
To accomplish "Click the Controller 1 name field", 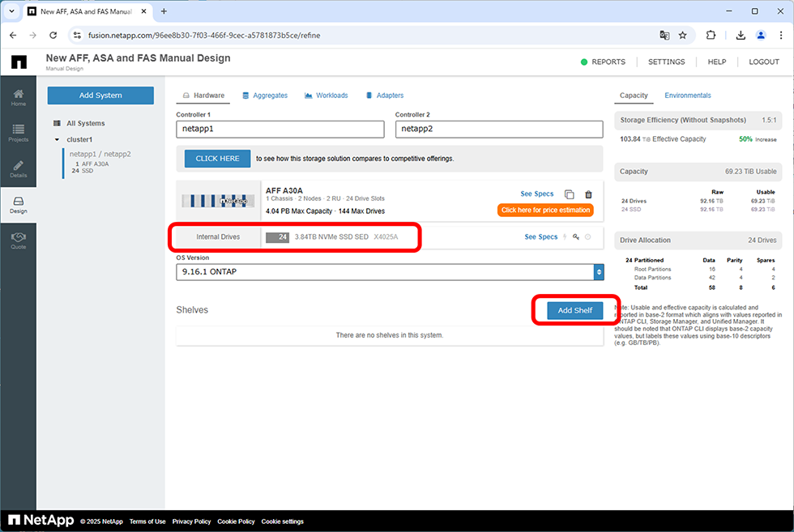I will pos(280,129).
